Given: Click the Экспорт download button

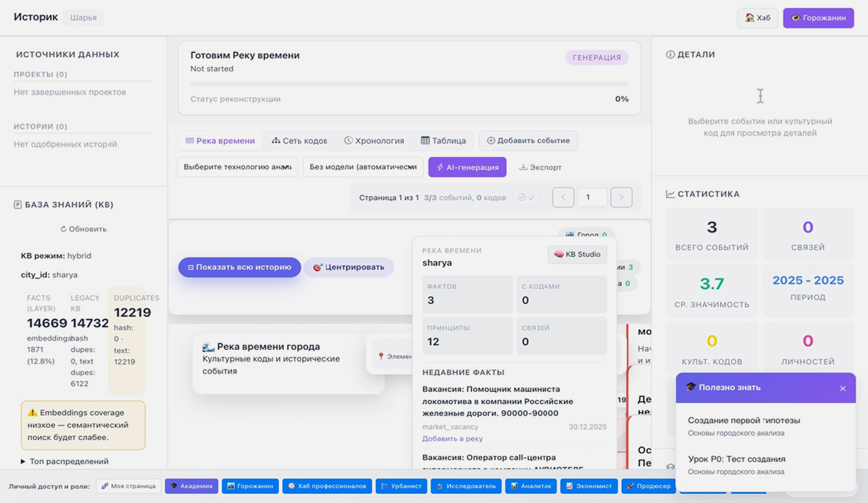Looking at the screenshot, I should pyautogui.click(x=540, y=167).
